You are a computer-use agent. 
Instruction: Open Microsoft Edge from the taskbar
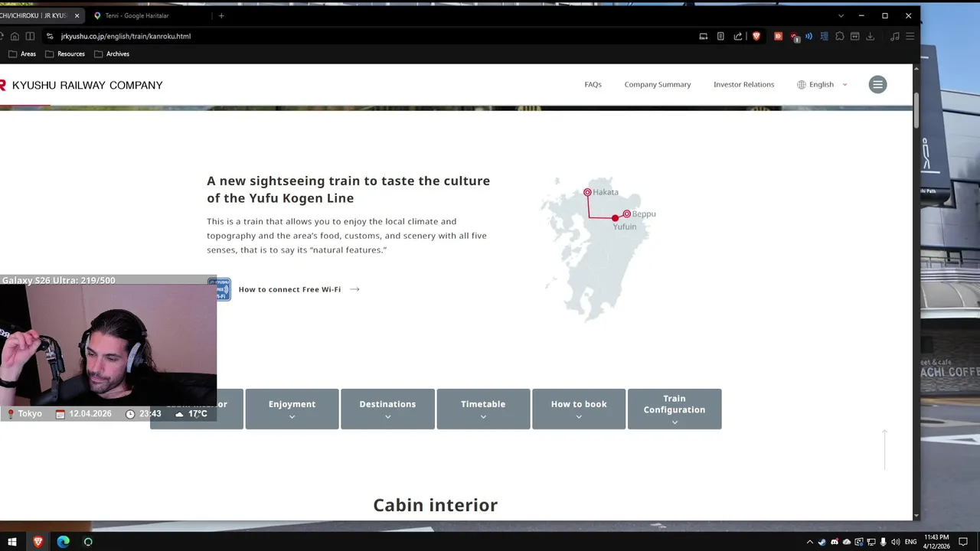63,541
